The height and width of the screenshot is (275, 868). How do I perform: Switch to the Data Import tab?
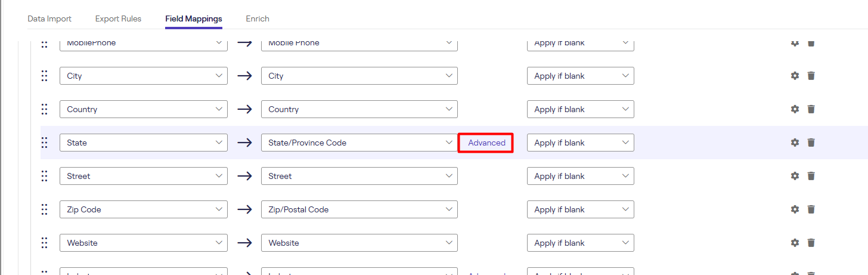tap(49, 18)
